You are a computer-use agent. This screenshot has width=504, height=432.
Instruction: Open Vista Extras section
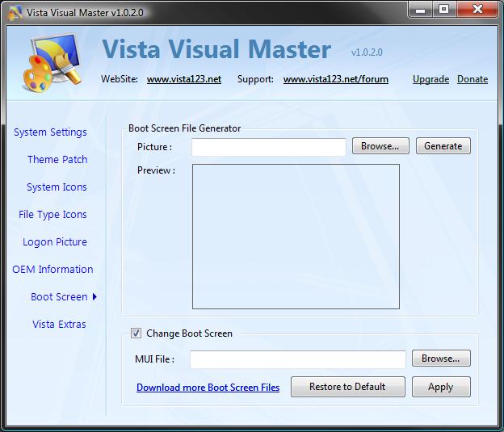(59, 325)
